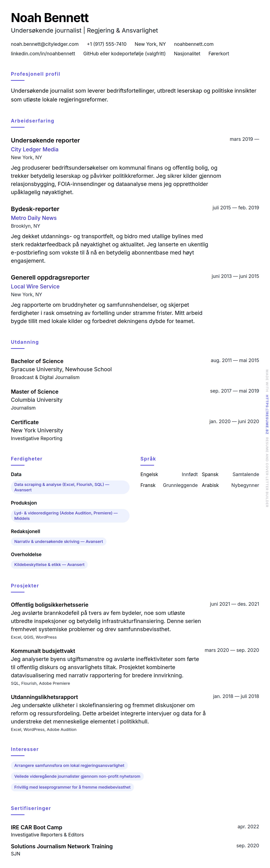Click the Frivillig med leseprogrammer interest tag

(72, 787)
